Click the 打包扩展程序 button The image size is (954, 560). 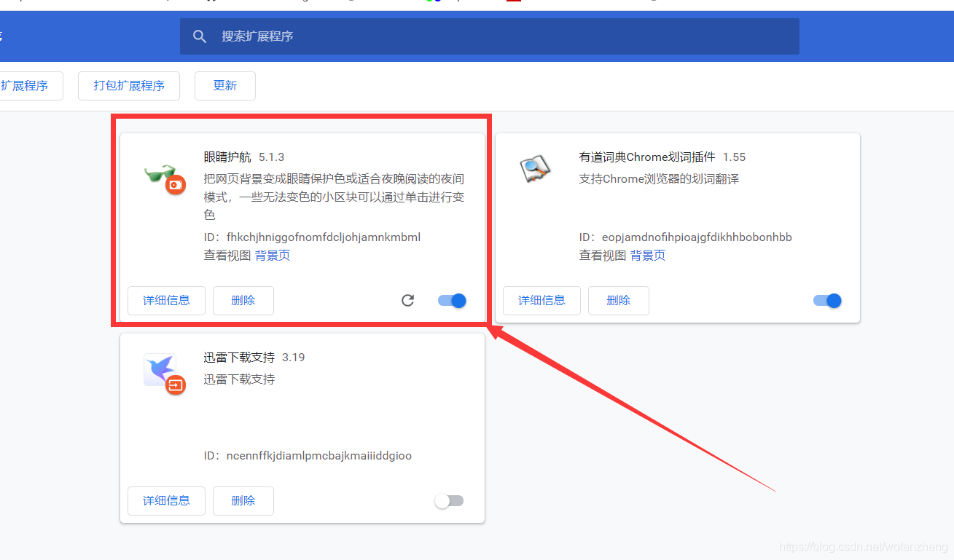pyautogui.click(x=128, y=85)
